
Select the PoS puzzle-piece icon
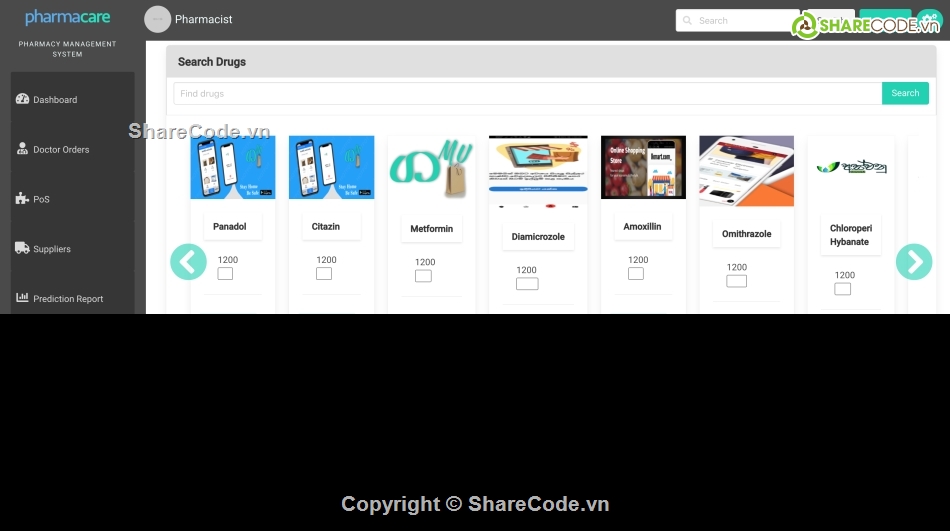(22, 199)
